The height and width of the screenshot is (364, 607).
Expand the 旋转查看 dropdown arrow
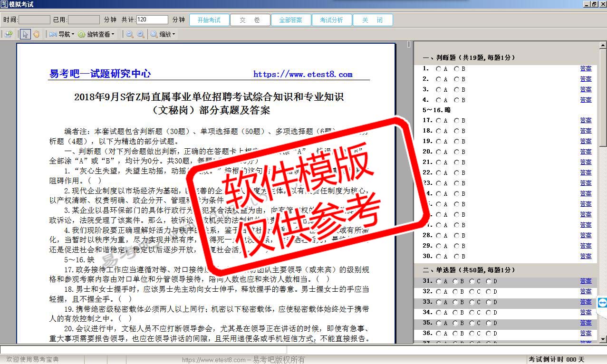click(113, 34)
